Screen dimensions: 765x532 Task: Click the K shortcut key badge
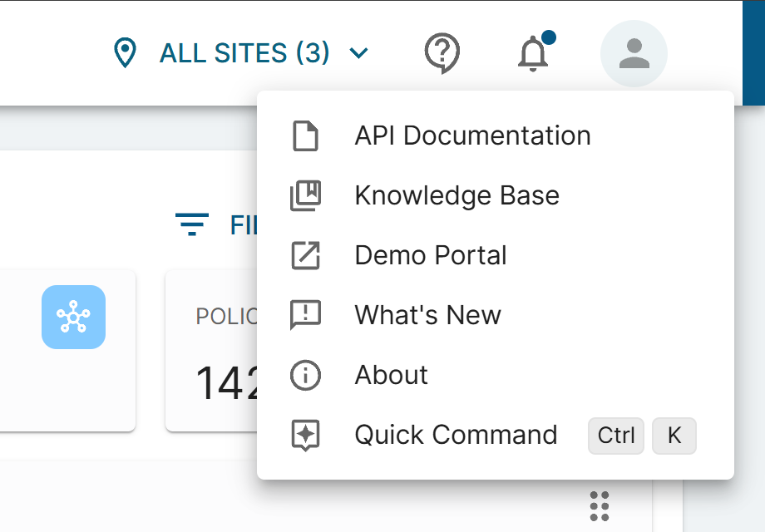(x=674, y=436)
